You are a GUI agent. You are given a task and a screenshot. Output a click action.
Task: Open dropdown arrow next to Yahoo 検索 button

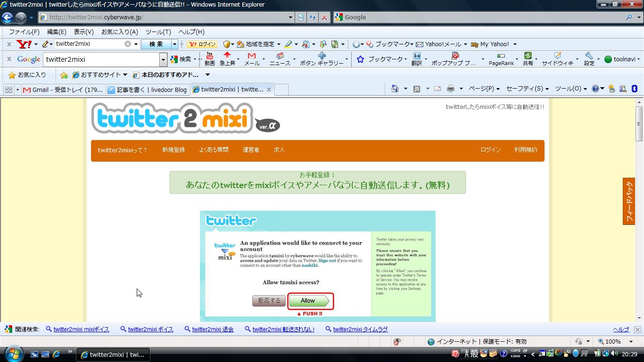(x=174, y=44)
